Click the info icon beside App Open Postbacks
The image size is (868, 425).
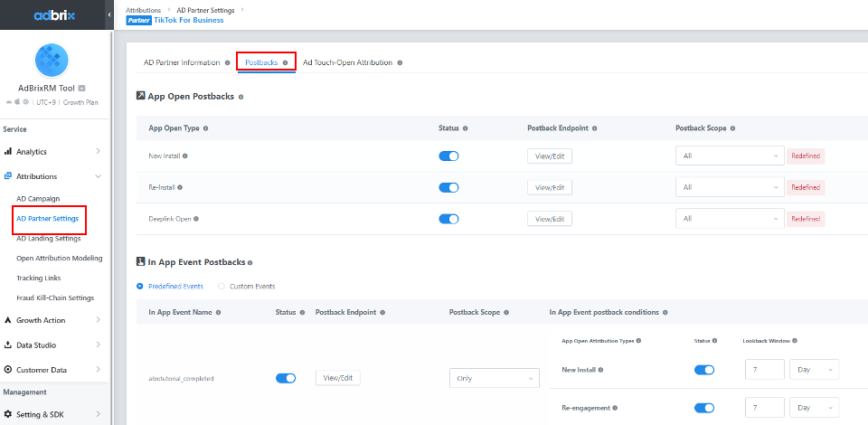click(x=241, y=96)
